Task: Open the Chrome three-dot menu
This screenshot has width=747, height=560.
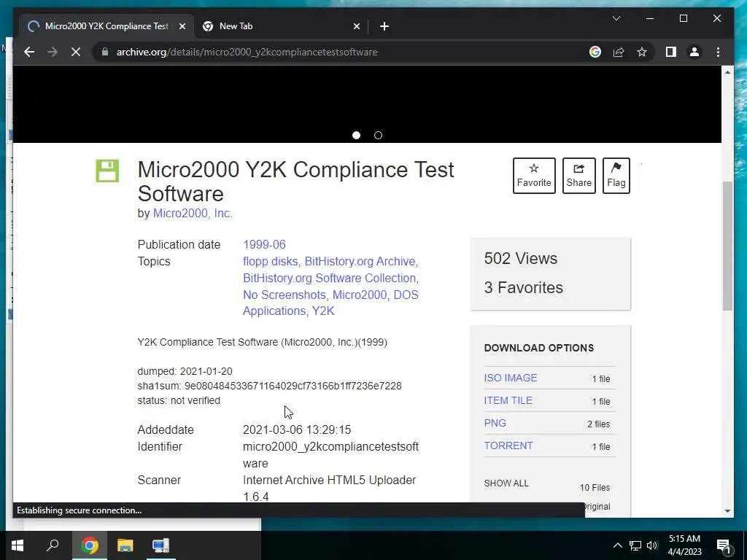Action: [718, 52]
